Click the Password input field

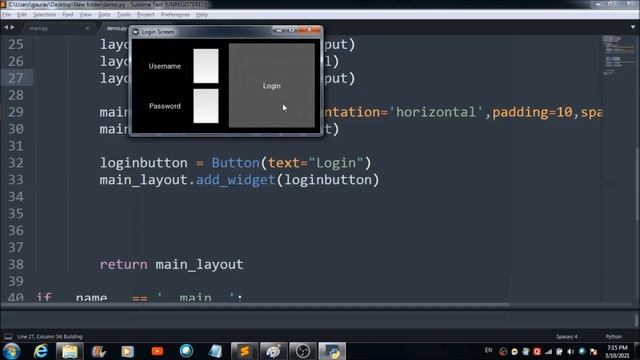(x=206, y=106)
